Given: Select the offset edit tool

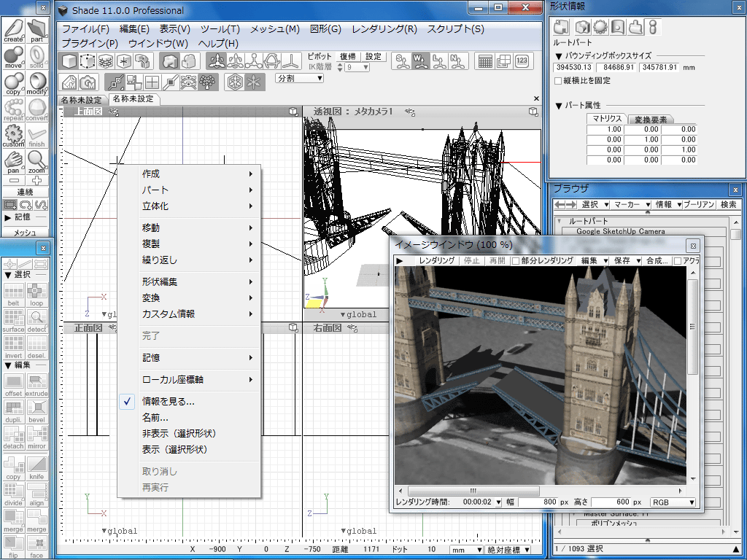Looking at the screenshot, I should point(13,386).
